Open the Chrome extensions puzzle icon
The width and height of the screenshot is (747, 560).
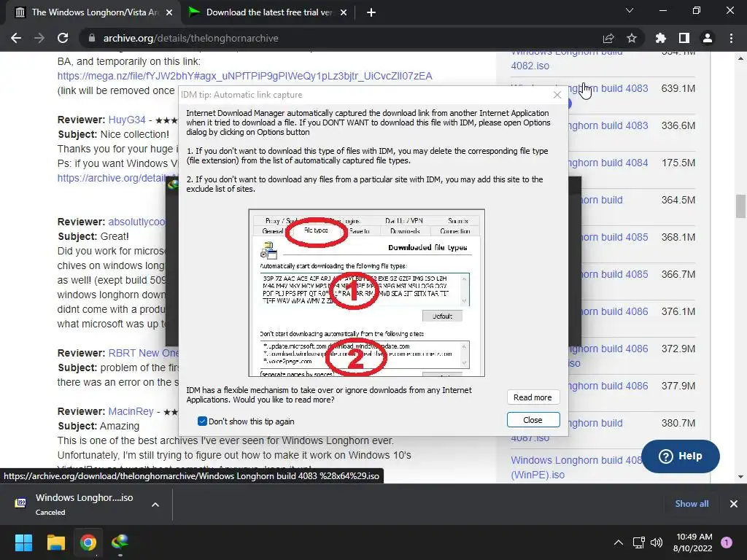[661, 38]
